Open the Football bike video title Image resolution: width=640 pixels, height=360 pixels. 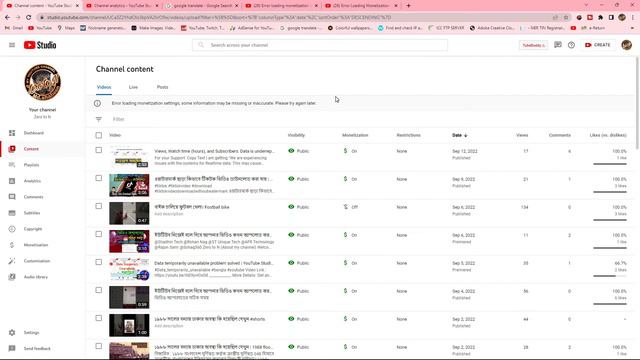click(x=192, y=207)
